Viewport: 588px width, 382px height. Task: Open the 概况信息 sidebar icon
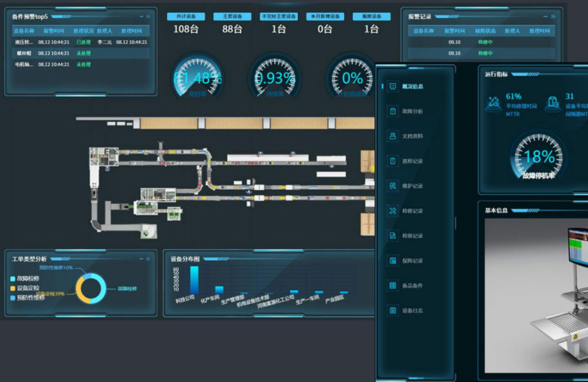(x=393, y=87)
